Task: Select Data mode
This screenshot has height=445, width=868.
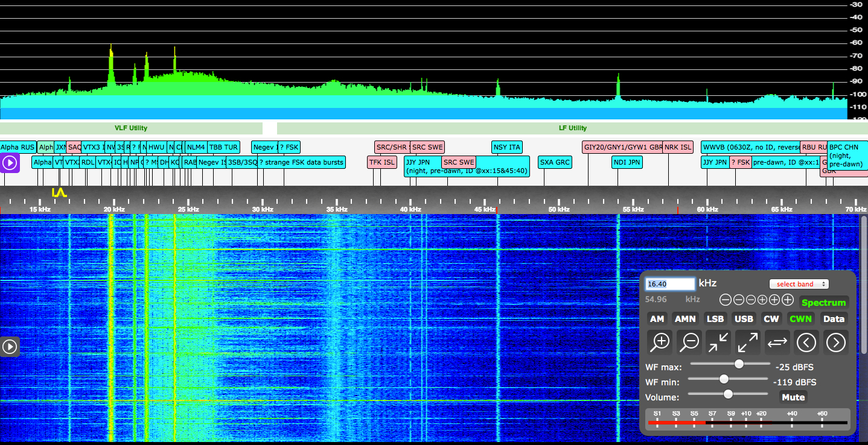Action: (x=834, y=319)
